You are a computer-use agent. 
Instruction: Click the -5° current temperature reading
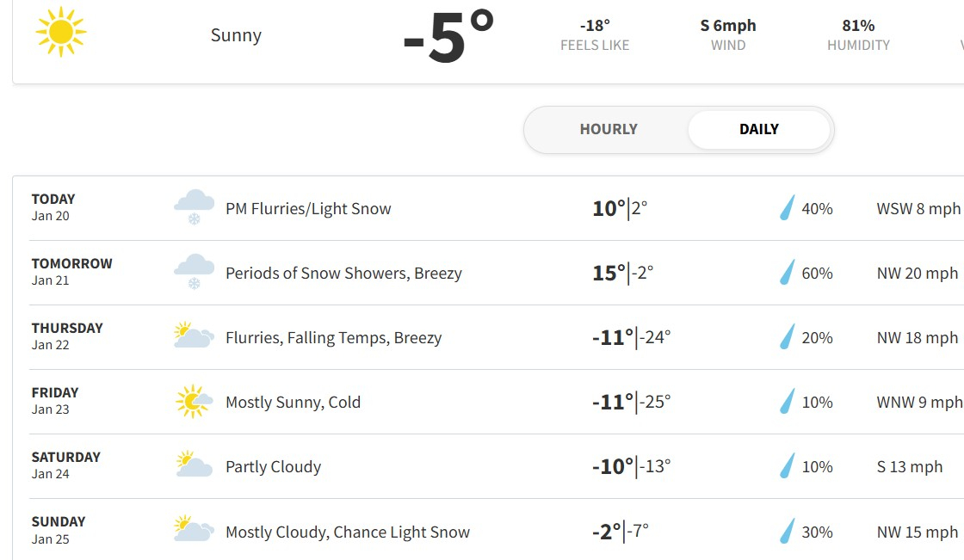tap(448, 37)
